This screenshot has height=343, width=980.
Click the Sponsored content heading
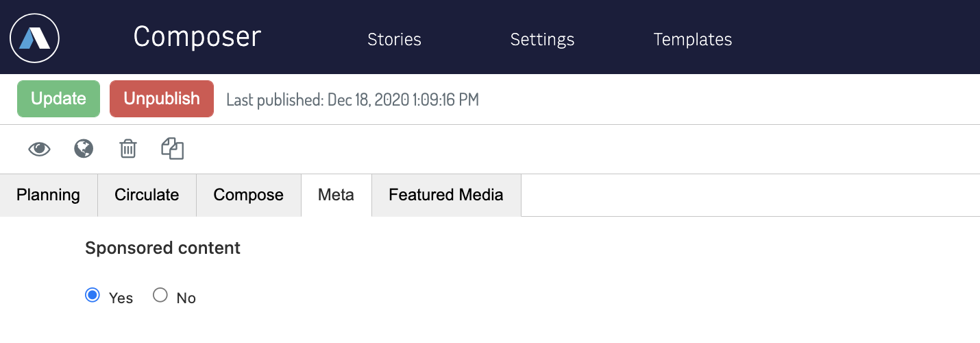[x=162, y=248]
